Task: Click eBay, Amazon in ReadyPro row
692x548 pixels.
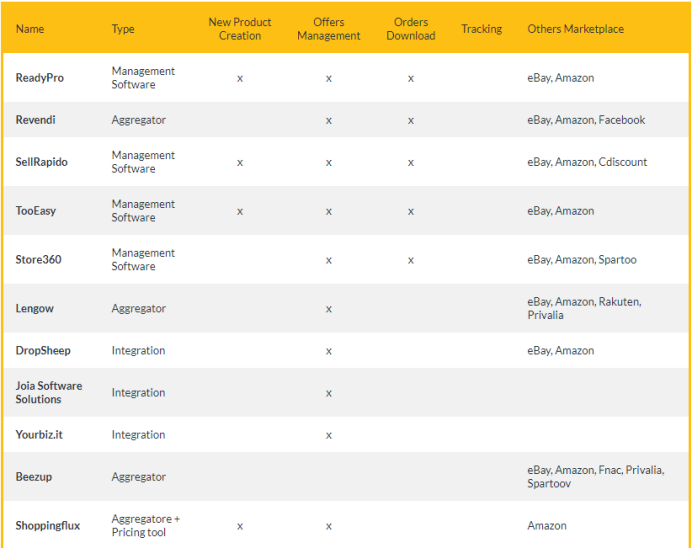Action: pyautogui.click(x=560, y=78)
